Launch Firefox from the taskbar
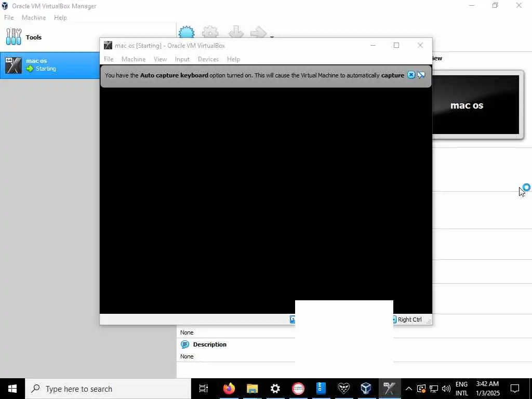 [229, 389]
